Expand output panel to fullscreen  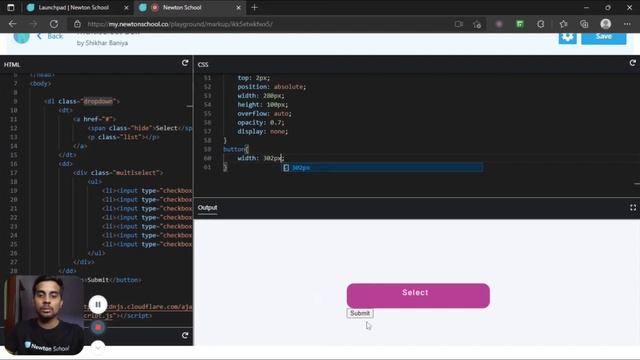tap(633, 208)
